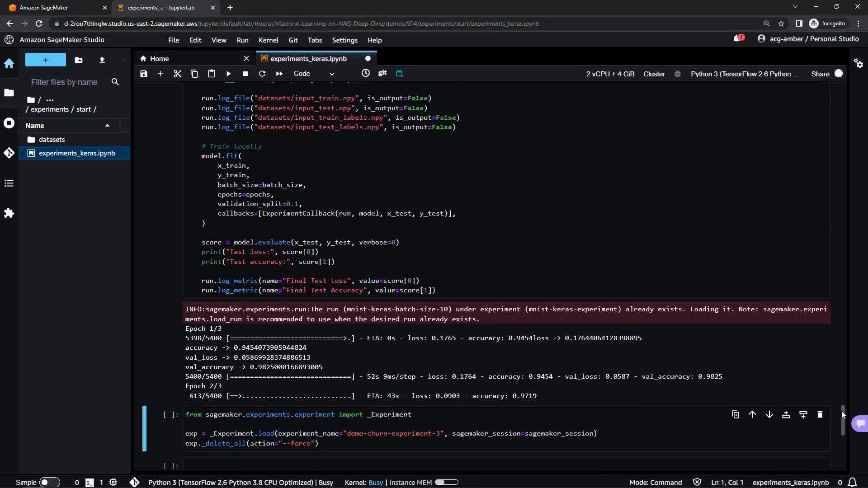Open the Code cell type dropdown
868x488 pixels.
pyautogui.click(x=314, y=74)
